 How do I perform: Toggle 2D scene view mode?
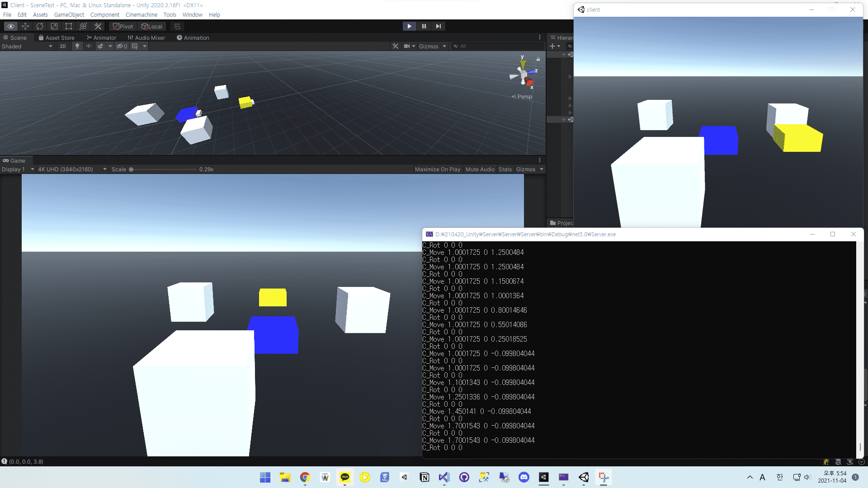(62, 46)
